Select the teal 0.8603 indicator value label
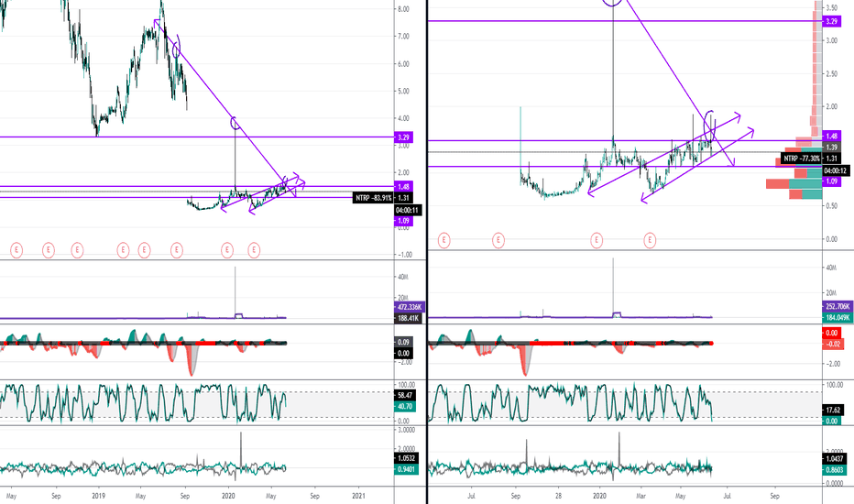 point(834,470)
